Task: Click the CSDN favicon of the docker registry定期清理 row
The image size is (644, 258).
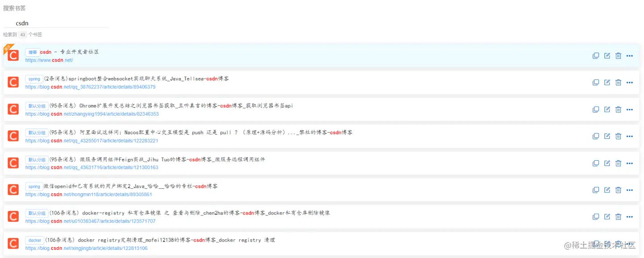Action: click(x=13, y=244)
